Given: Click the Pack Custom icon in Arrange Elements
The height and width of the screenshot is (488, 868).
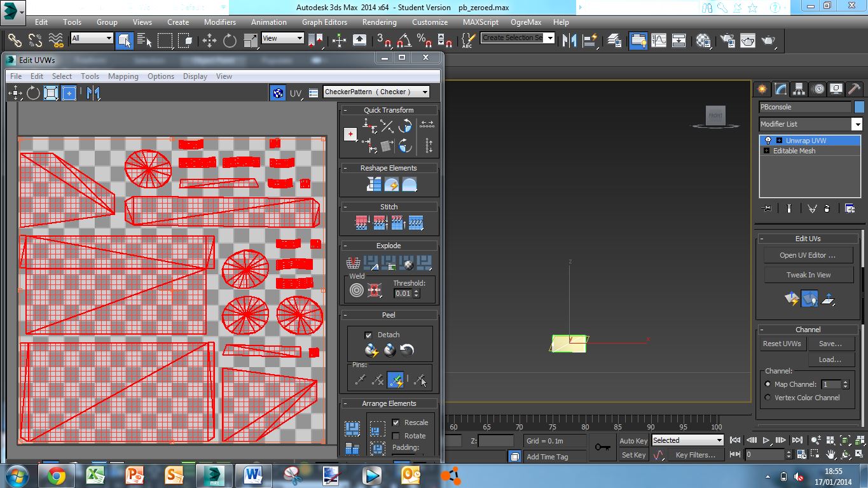Looking at the screenshot, I should coord(352,428).
